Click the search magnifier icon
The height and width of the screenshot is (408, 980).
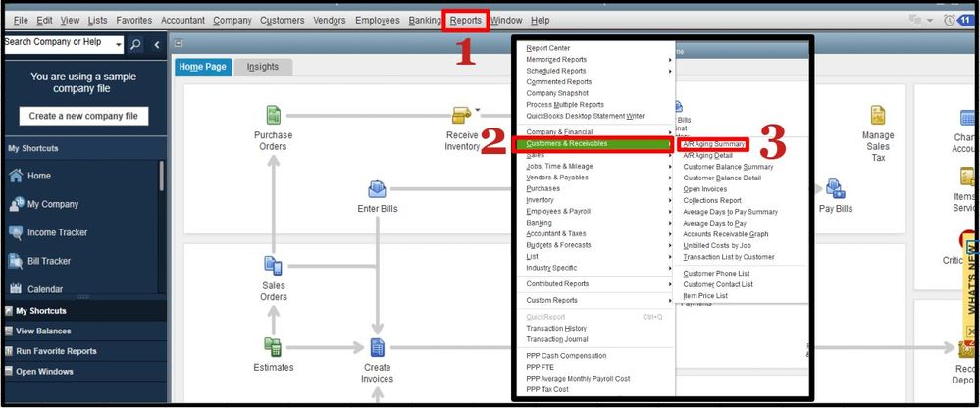tap(135, 45)
